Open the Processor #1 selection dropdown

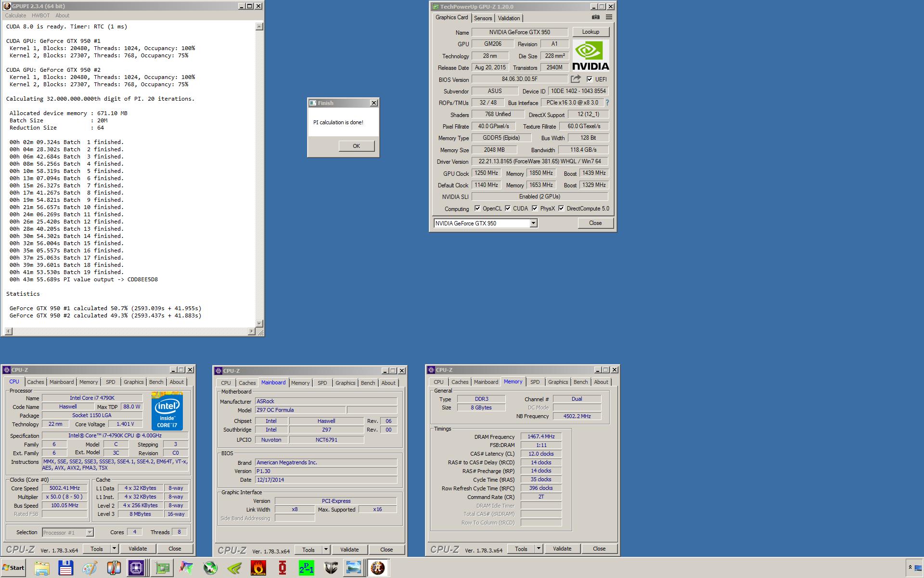[x=90, y=532]
